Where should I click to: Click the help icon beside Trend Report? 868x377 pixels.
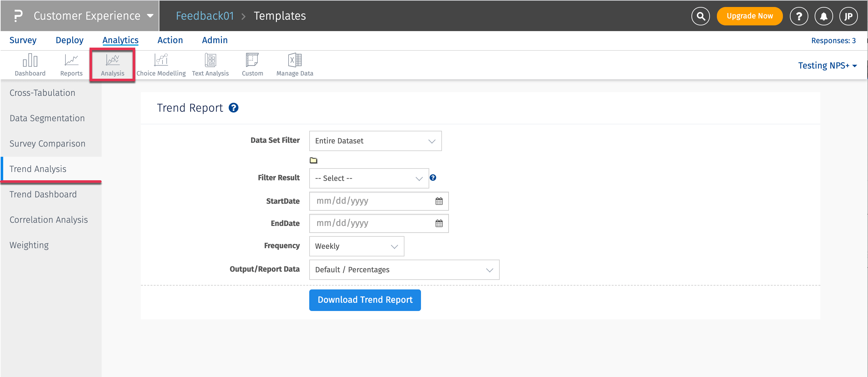pos(234,108)
